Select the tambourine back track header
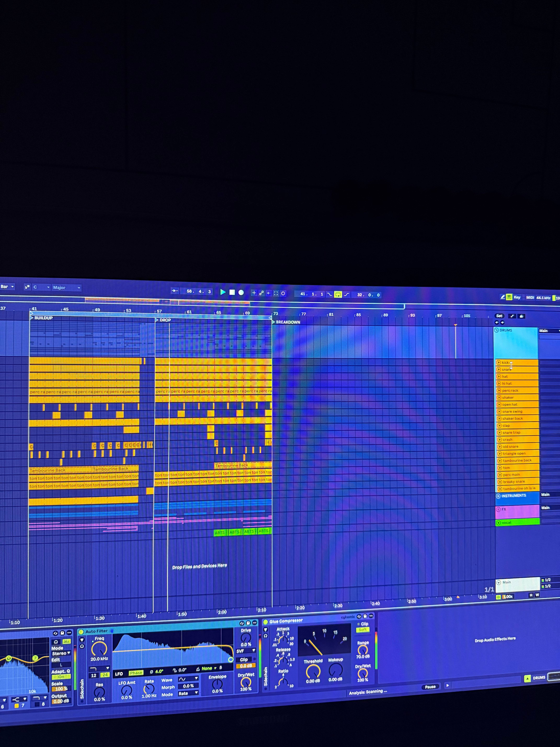The width and height of the screenshot is (560, 747). [518, 460]
